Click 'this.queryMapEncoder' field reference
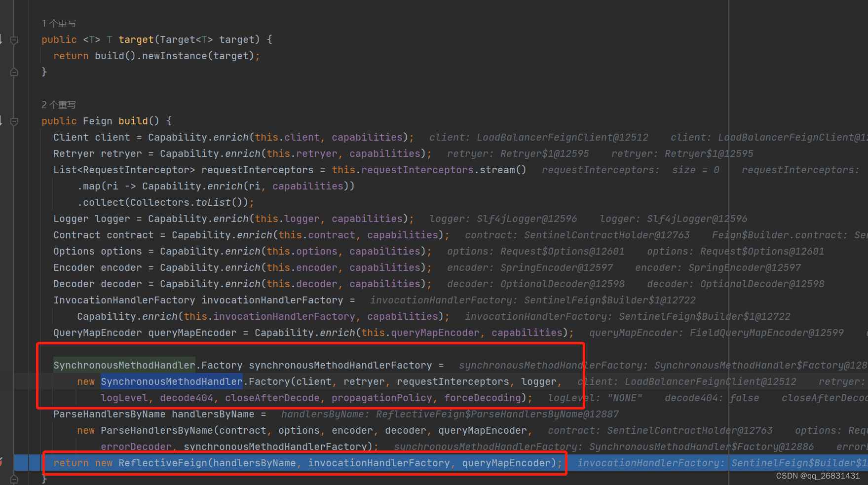The height and width of the screenshot is (485, 868). (420, 333)
